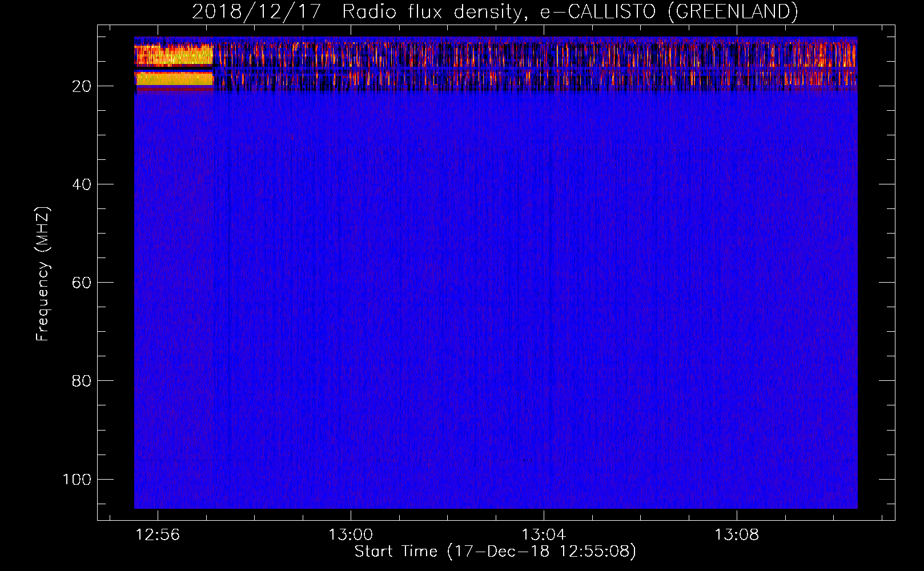Click the 'Frequency (MHZ)' y-axis label
Image resolution: width=924 pixels, height=571 pixels.
43,274
